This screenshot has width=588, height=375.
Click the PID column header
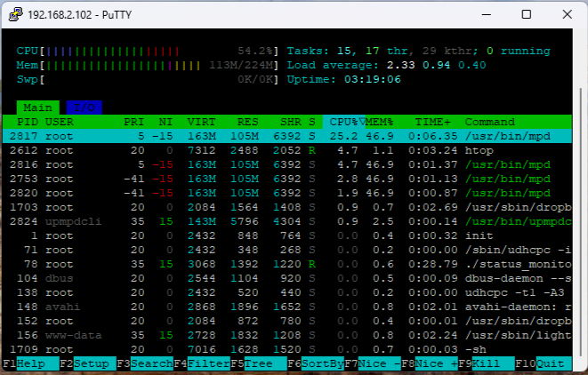28,122
